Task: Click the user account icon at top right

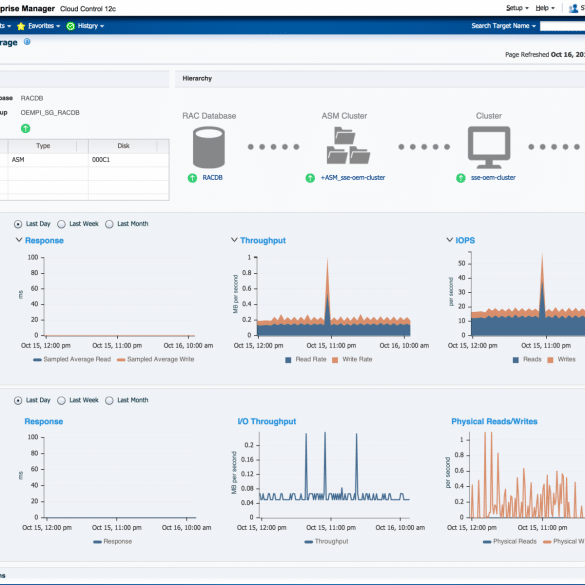Action: (573, 9)
